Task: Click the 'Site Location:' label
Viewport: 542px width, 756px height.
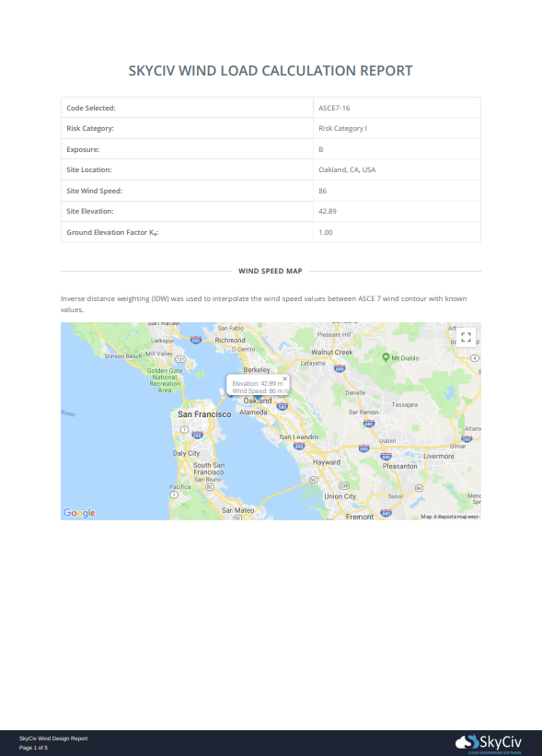Action: coord(89,169)
